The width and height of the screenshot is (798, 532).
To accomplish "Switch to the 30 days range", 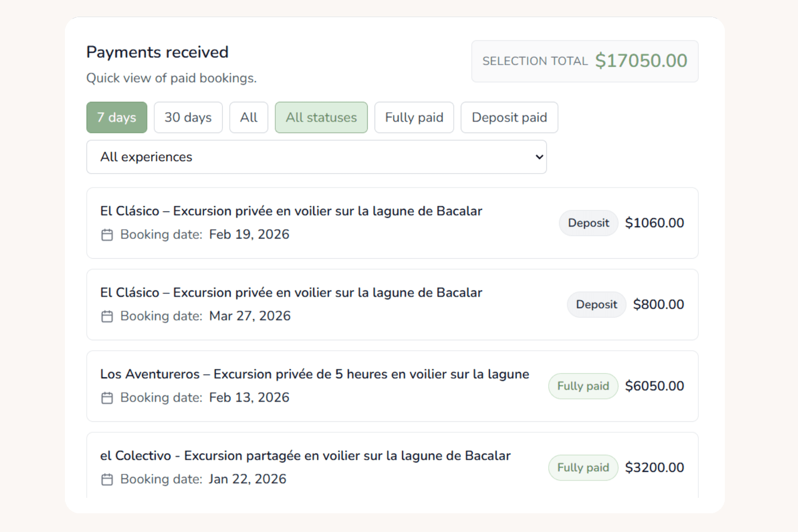I will (x=188, y=117).
